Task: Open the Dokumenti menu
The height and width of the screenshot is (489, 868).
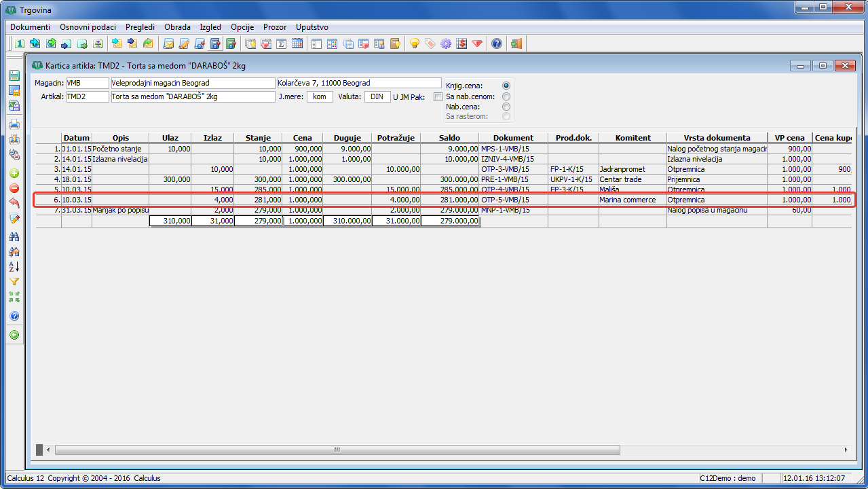Action: 30,27
